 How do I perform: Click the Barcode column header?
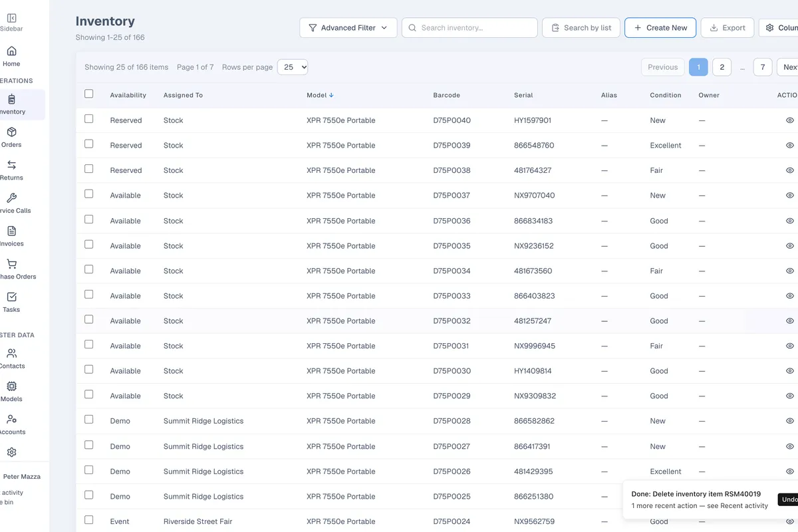tap(446, 95)
